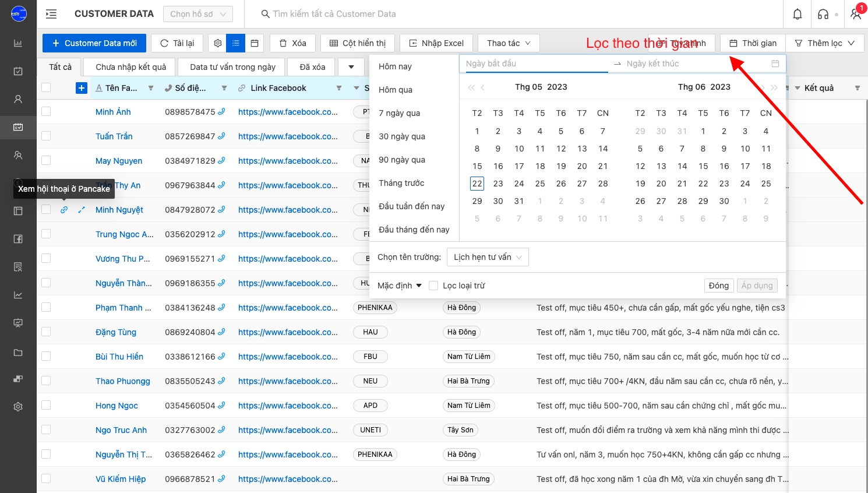This screenshot has height=493, width=868.
Task: Switch to Chưa nhập kết quả tab
Action: coord(130,67)
